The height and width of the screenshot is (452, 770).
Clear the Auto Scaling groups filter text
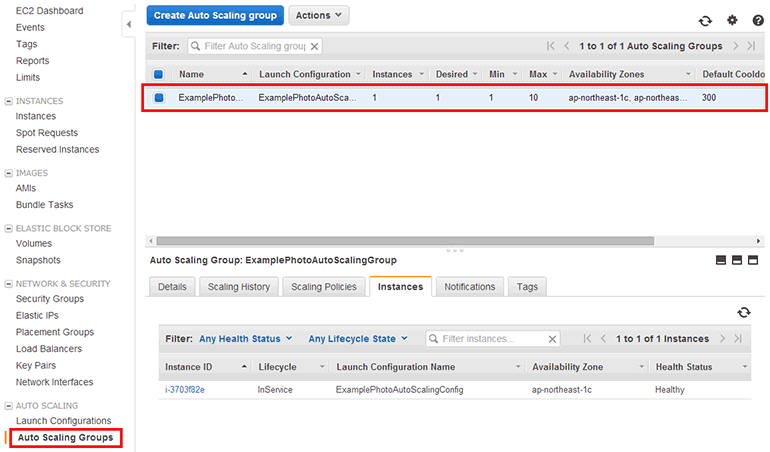[x=314, y=46]
